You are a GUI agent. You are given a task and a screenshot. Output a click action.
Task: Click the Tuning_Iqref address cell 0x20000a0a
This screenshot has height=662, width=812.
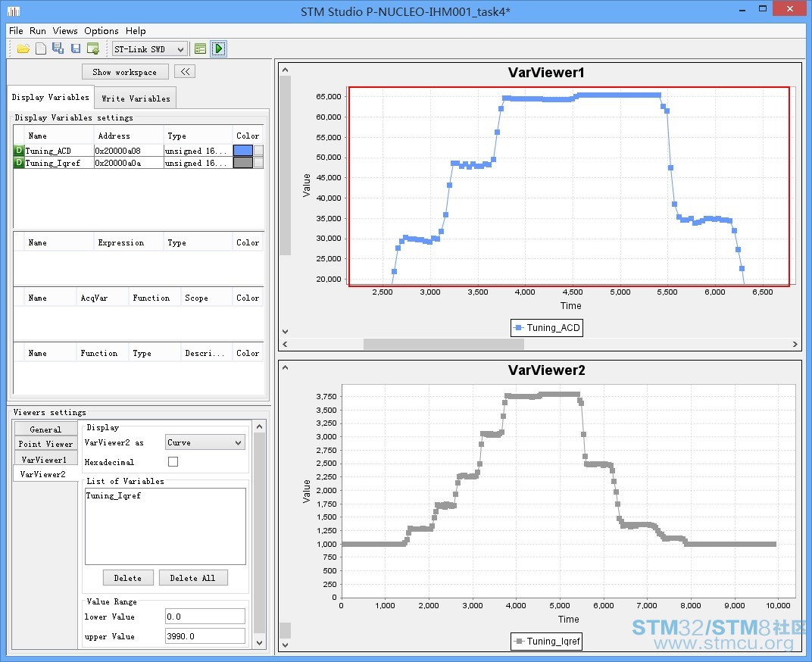(x=129, y=163)
